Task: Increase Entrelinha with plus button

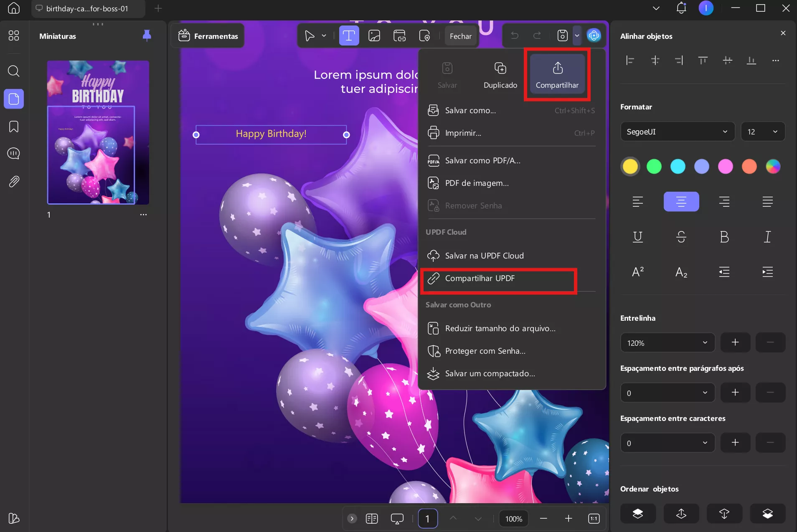Action: pos(735,343)
